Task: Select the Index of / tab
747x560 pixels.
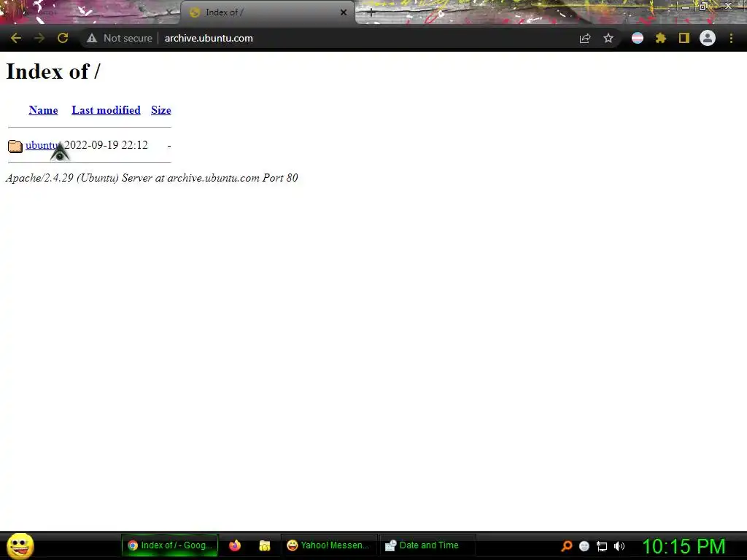Action: (267, 12)
